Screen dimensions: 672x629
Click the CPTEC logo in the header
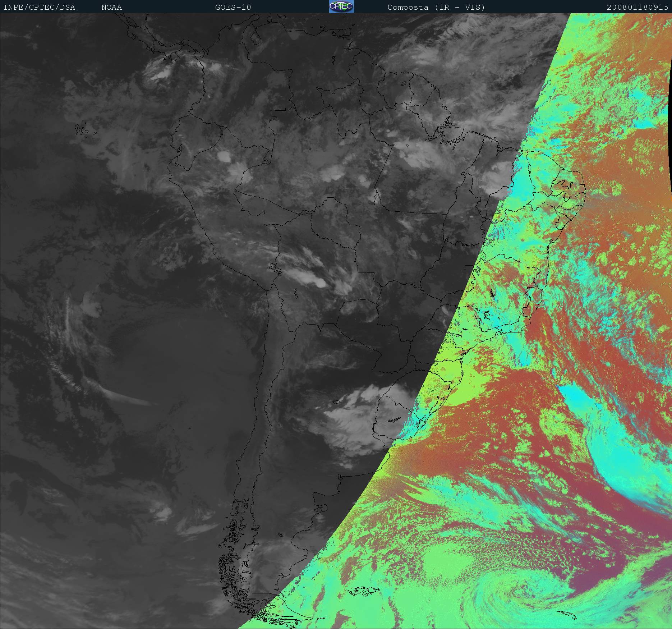341,6
